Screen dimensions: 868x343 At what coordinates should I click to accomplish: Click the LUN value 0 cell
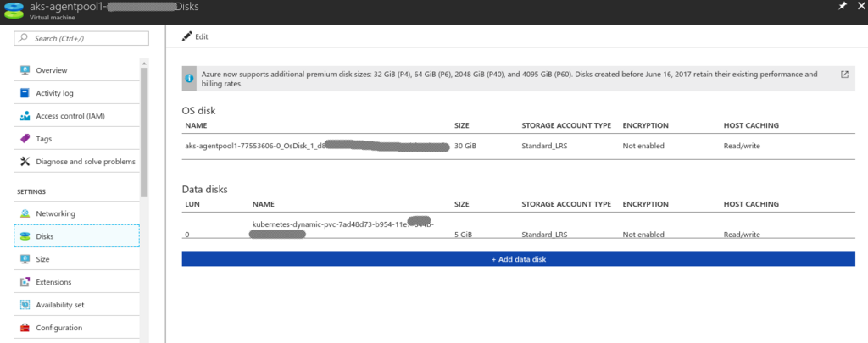point(187,235)
